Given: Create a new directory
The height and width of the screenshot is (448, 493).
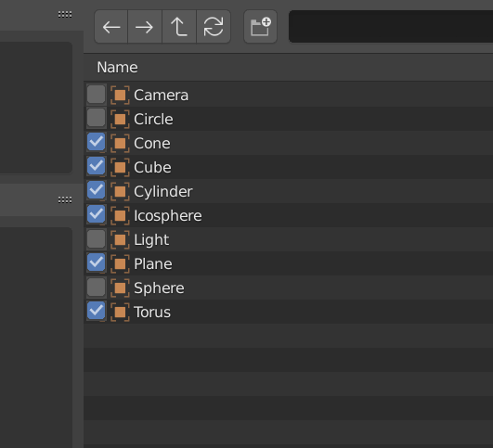Looking at the screenshot, I should (x=260, y=27).
